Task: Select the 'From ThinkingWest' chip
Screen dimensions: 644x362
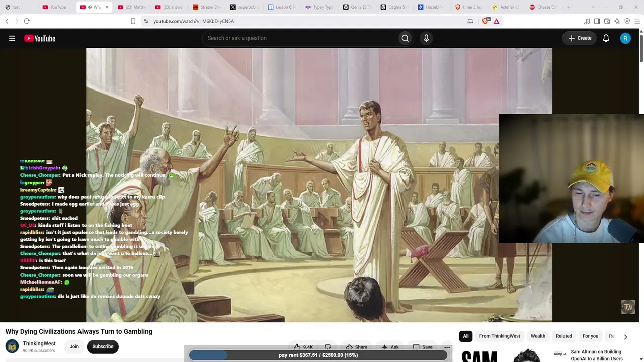Action: [500, 336]
